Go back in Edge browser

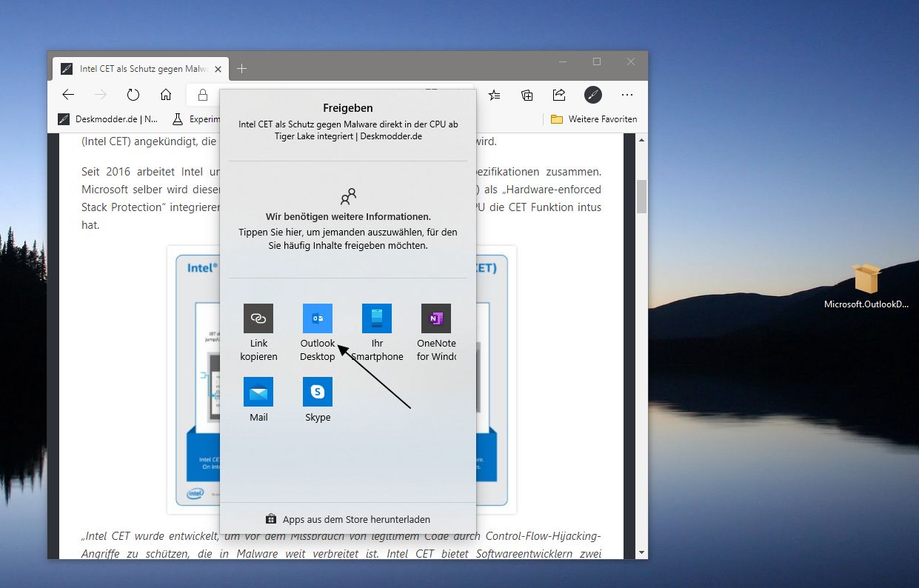[x=68, y=95]
